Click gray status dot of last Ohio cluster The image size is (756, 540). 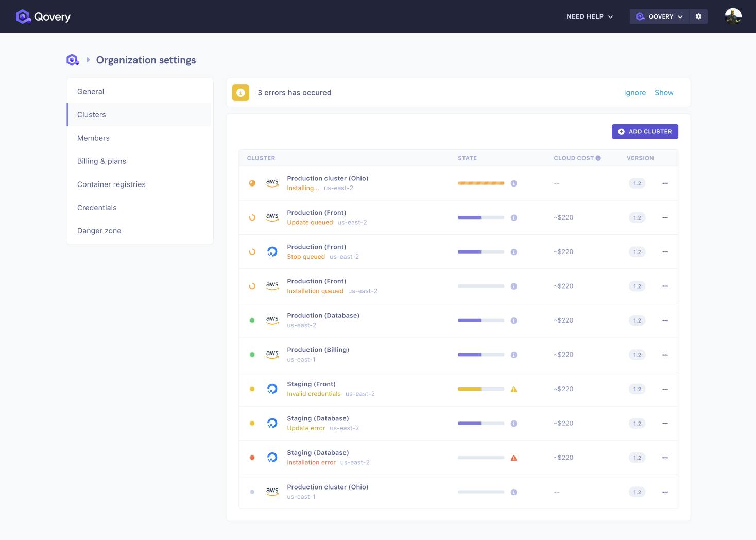pyautogui.click(x=252, y=492)
